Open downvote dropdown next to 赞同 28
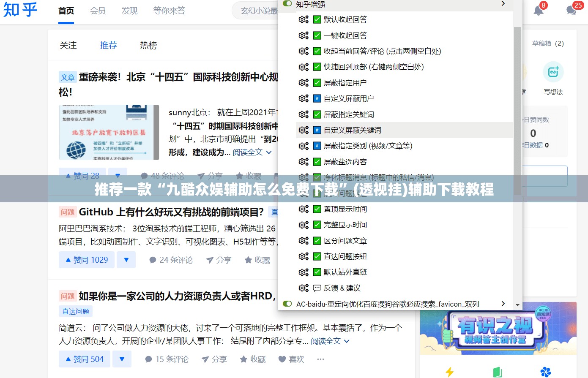The height and width of the screenshot is (378, 588). click(x=118, y=176)
